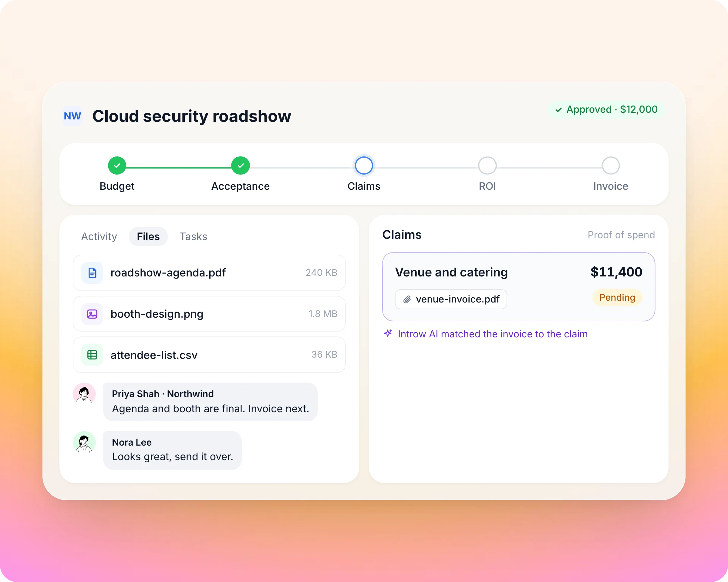728x582 pixels.
Task: Select the completed Acceptance step circle
Action: coord(241,166)
